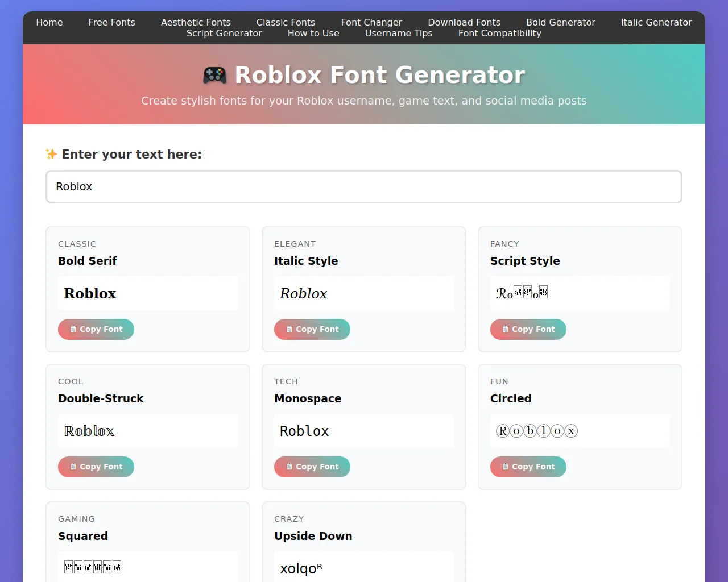Click clipboard icon on Monospace copy button
The image size is (728, 582).
[x=289, y=467]
